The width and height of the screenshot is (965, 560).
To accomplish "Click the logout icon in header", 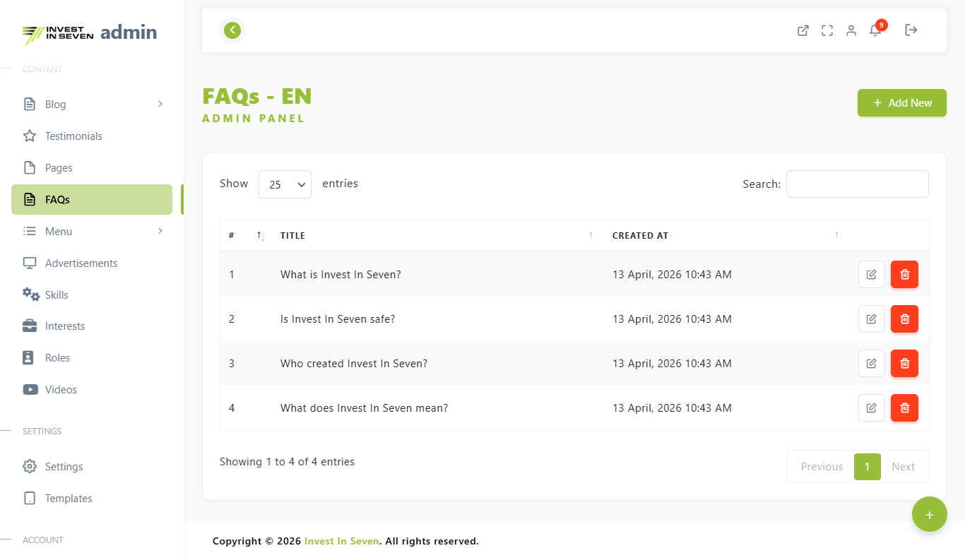I will tap(911, 30).
